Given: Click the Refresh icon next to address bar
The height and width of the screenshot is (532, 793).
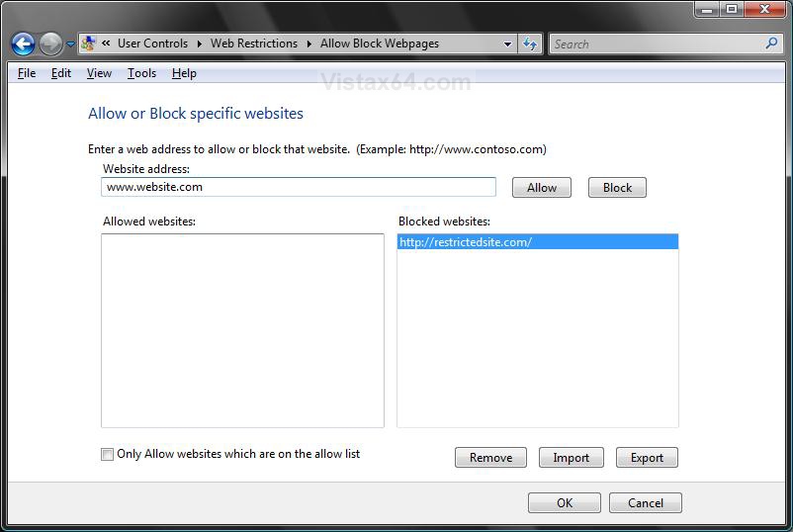Looking at the screenshot, I should [x=530, y=44].
